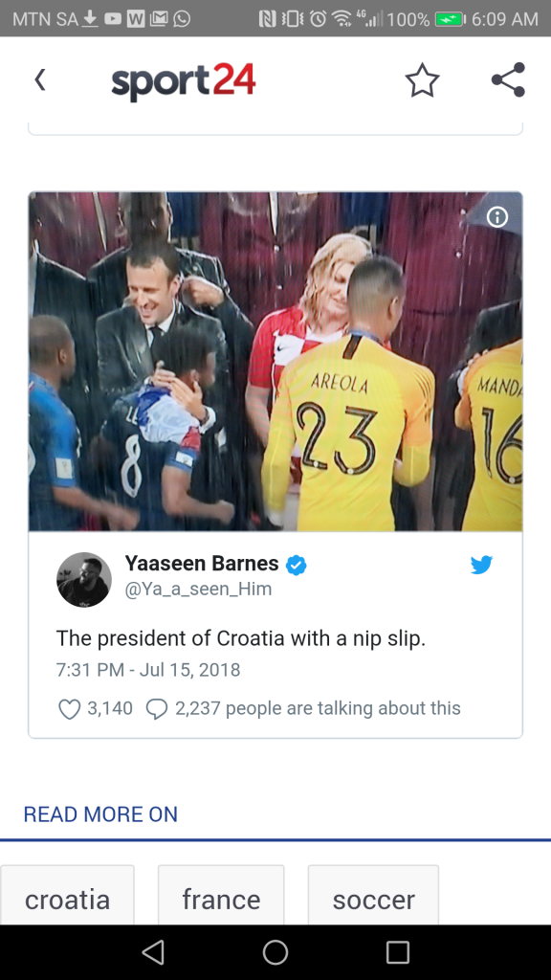
Task: Tap the back chevron arrow
Action: 40,80
